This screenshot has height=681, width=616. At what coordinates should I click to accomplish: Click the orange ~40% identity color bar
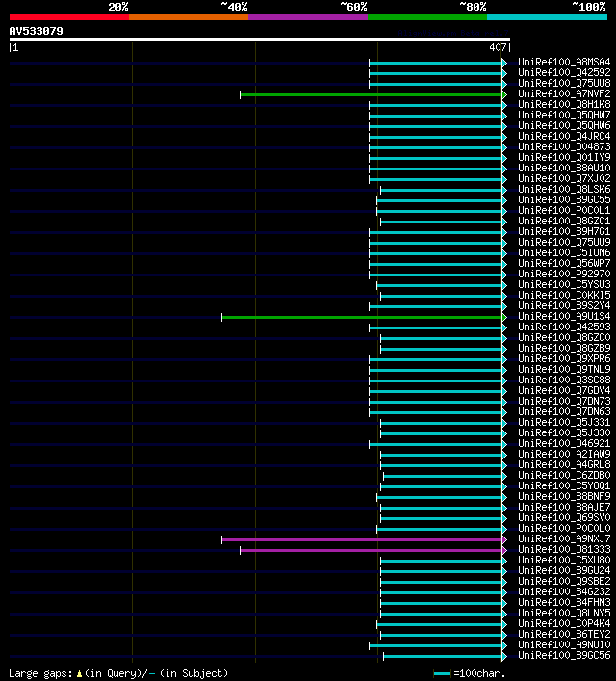coord(189,17)
